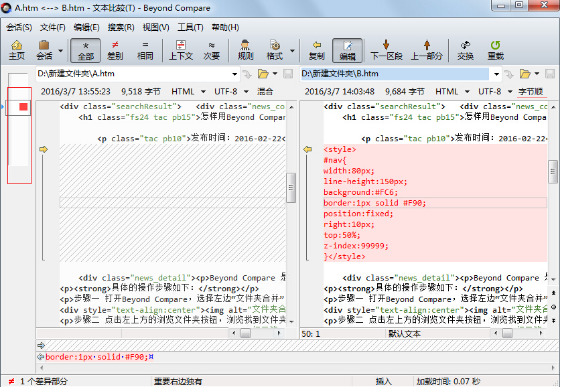Expand the right browse folder dropdown arrow
This screenshot has height=388, width=561.
tap(537, 74)
